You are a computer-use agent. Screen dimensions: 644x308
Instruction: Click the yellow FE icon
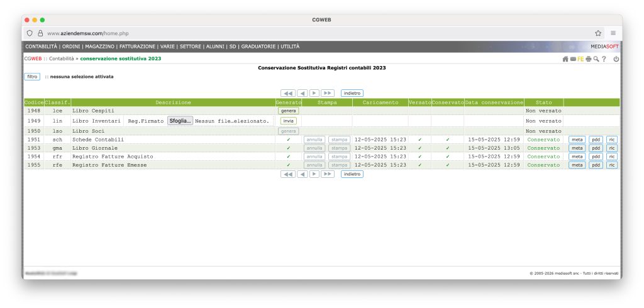580,58
